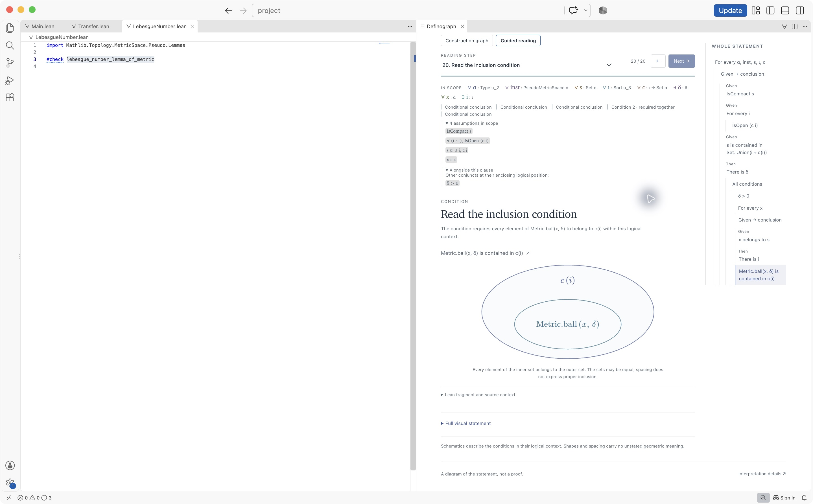
Task: Toggle the bottom panel
Action: pos(785,11)
